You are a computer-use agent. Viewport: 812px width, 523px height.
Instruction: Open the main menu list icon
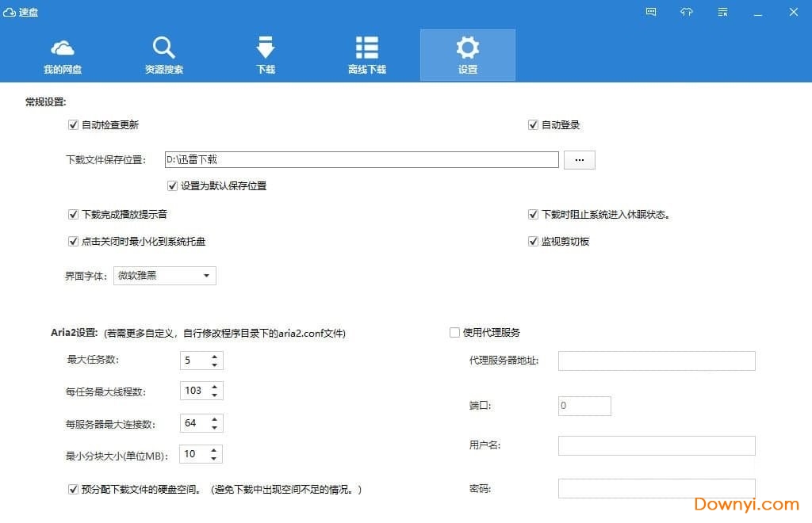pyautogui.click(x=722, y=12)
